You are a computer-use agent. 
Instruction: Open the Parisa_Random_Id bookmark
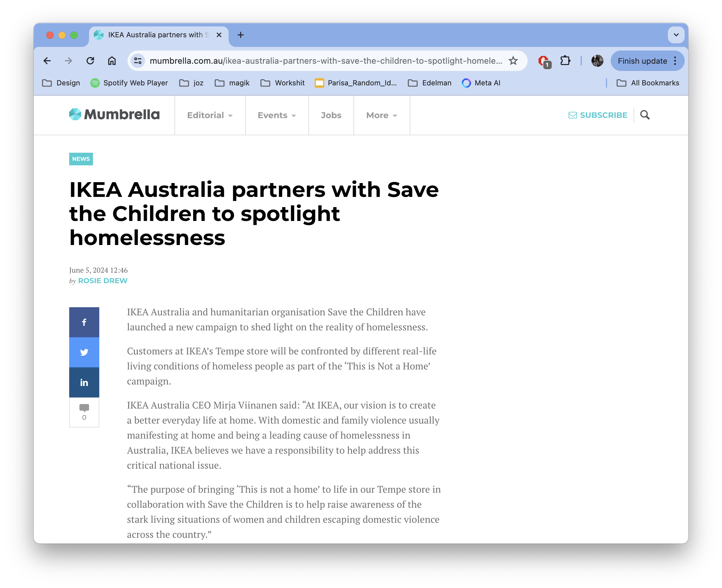(x=356, y=83)
